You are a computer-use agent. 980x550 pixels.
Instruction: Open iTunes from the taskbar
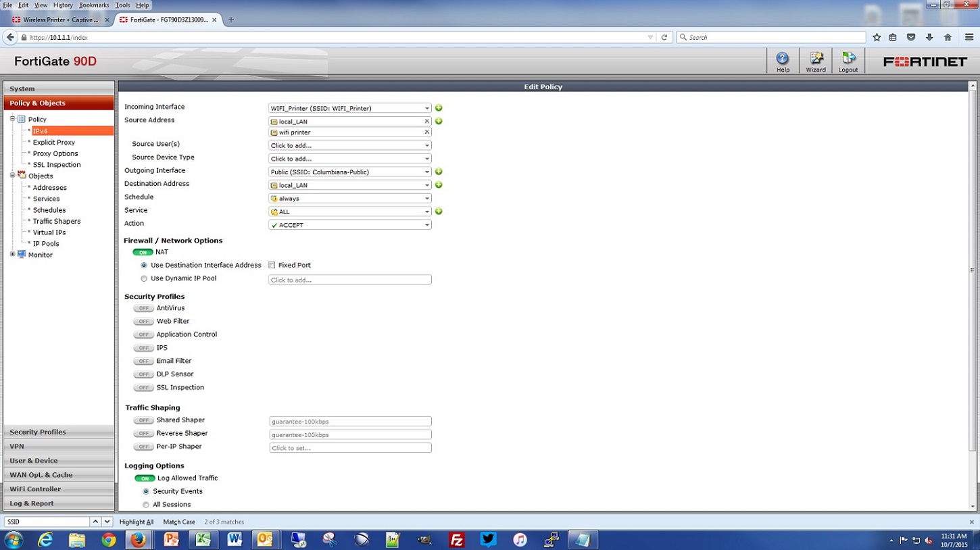coord(520,540)
